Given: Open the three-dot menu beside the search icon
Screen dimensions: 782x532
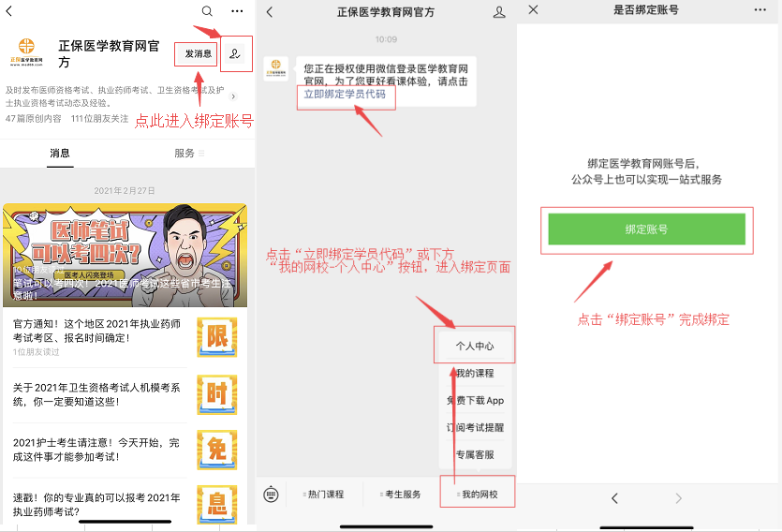Looking at the screenshot, I should [237, 11].
